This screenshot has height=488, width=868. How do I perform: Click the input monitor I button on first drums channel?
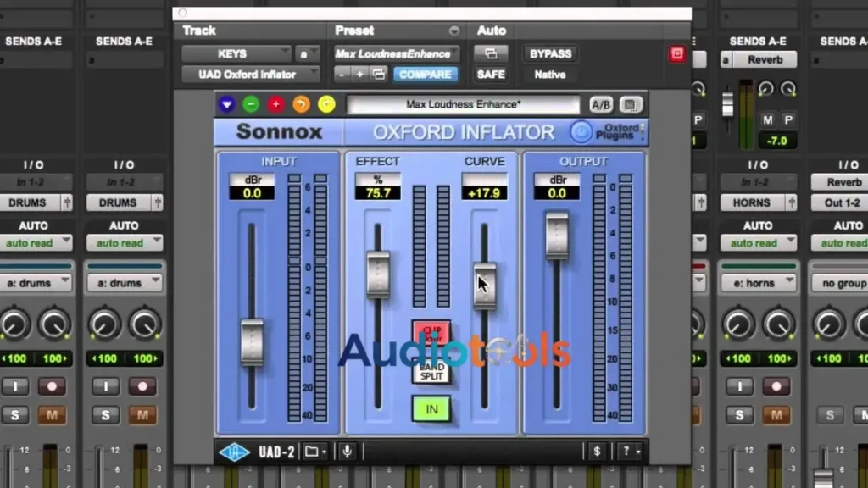[15, 386]
